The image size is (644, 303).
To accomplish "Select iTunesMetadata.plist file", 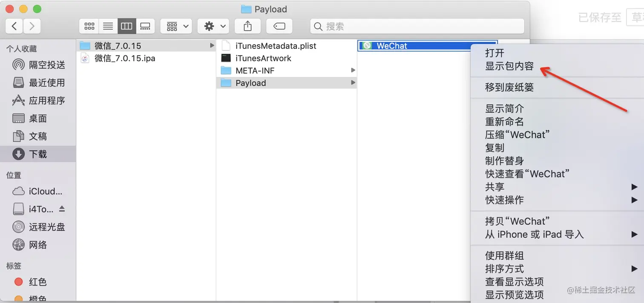I will 287,46.
